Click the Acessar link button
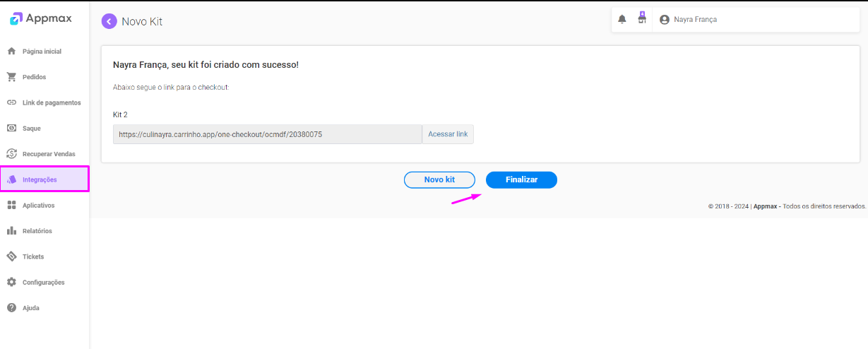This screenshot has width=868, height=349. coord(448,134)
